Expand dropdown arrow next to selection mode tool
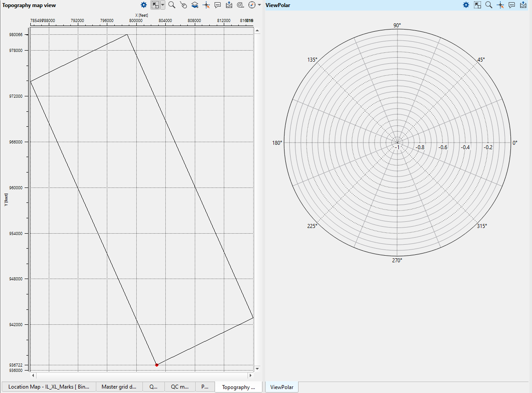 (163, 5)
